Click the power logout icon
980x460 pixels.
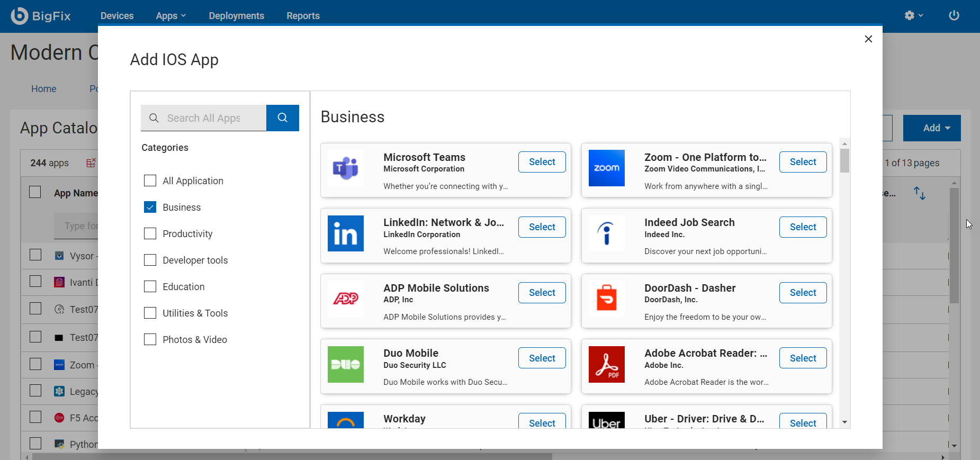pyautogui.click(x=954, y=15)
